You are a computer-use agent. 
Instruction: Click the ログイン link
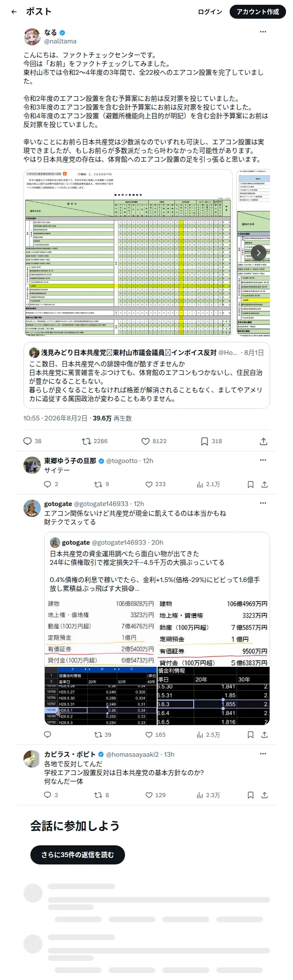point(210,12)
